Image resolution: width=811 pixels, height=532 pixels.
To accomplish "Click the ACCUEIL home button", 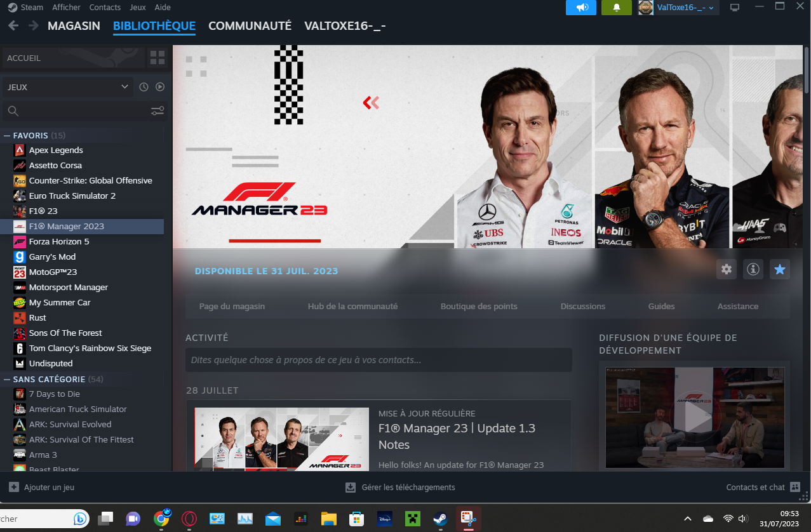I will coord(73,58).
